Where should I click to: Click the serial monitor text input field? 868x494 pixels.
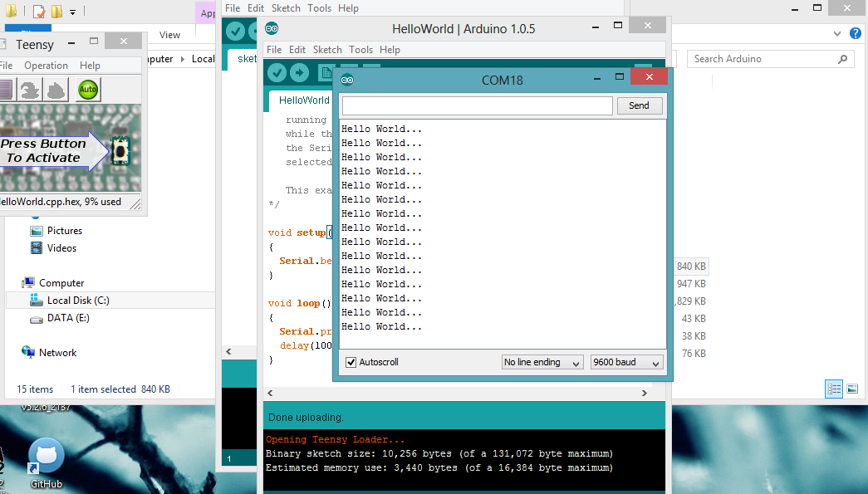tap(477, 105)
